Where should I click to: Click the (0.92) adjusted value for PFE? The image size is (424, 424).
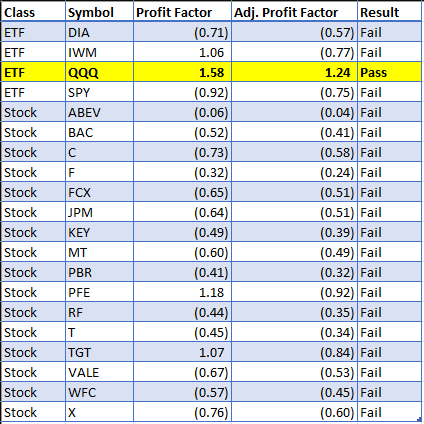coord(294,292)
